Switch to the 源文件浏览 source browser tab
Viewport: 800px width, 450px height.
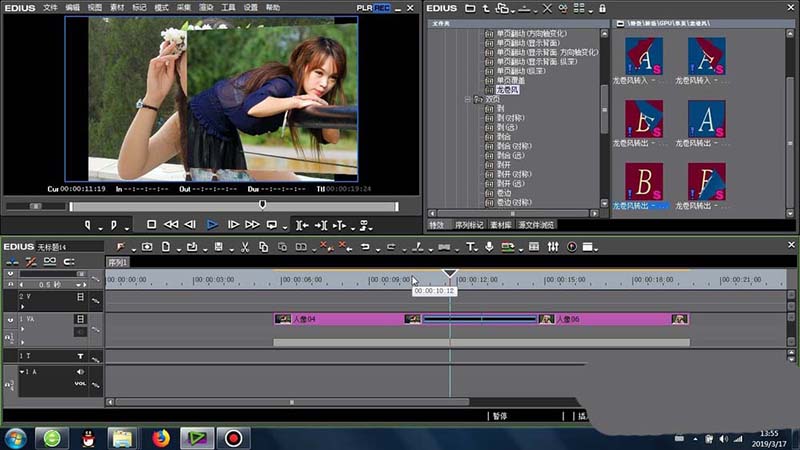pyautogui.click(x=536, y=225)
